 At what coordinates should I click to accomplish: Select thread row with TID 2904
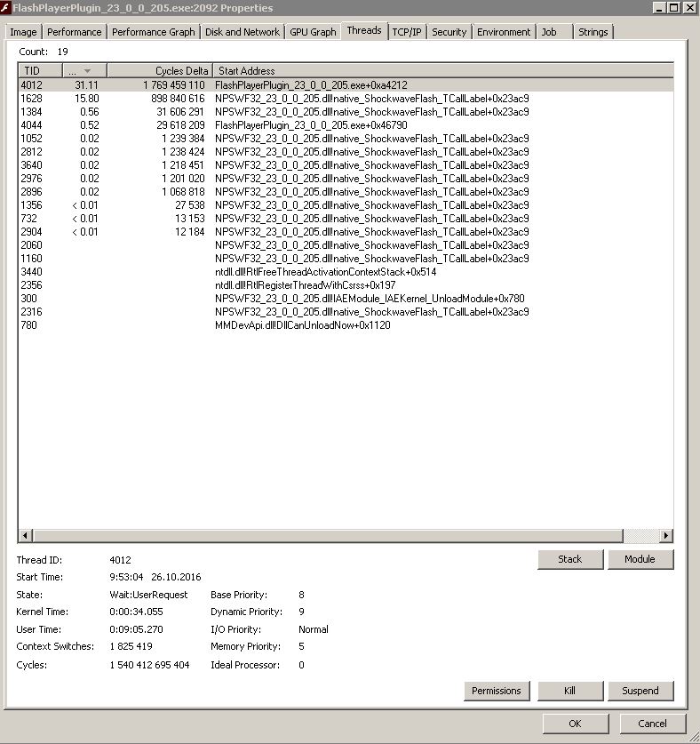click(x=346, y=231)
